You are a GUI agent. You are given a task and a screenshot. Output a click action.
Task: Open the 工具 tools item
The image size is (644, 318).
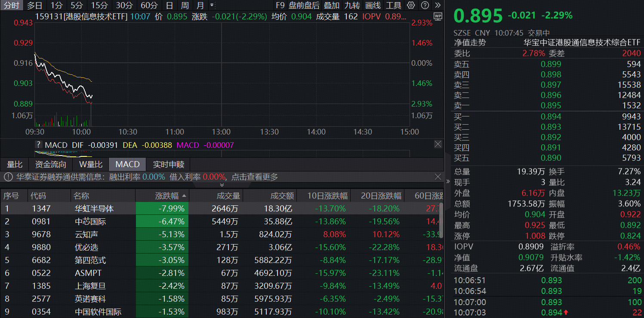(x=394, y=6)
